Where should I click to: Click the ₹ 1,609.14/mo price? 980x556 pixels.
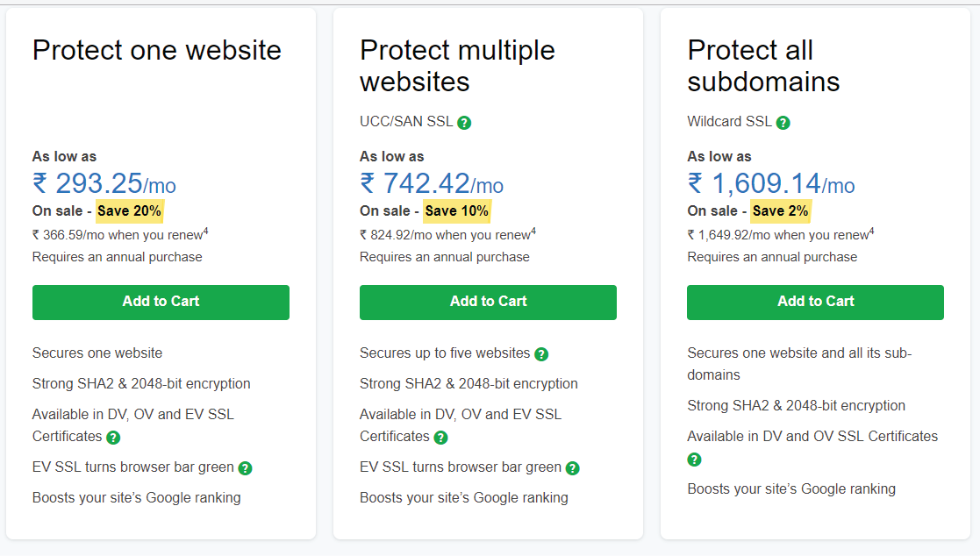[x=771, y=183]
